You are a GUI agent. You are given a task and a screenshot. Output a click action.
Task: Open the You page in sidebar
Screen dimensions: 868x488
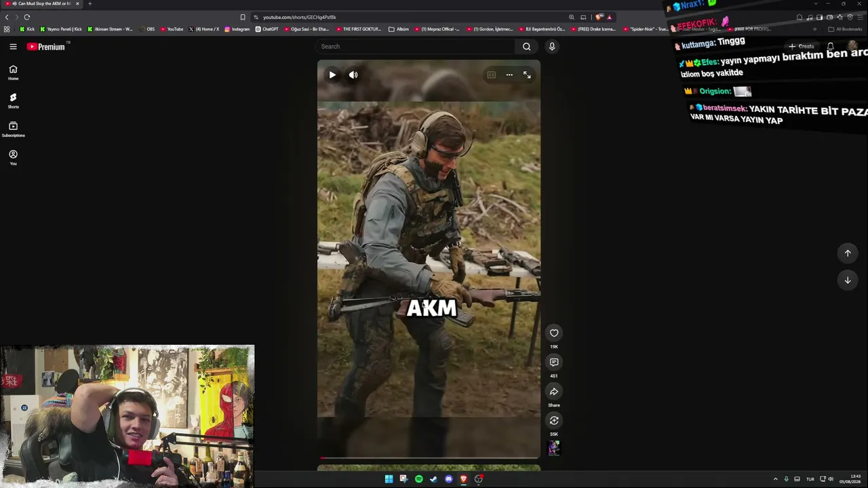click(x=13, y=158)
